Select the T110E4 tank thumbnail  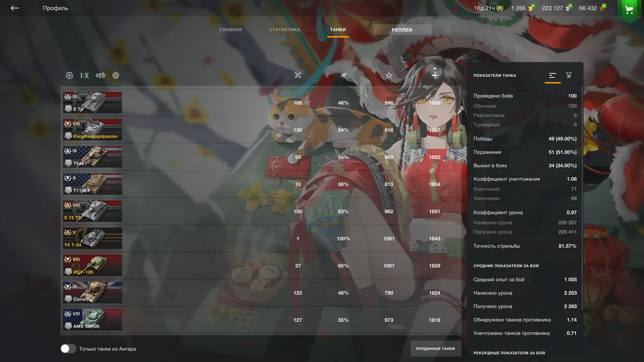93,184
